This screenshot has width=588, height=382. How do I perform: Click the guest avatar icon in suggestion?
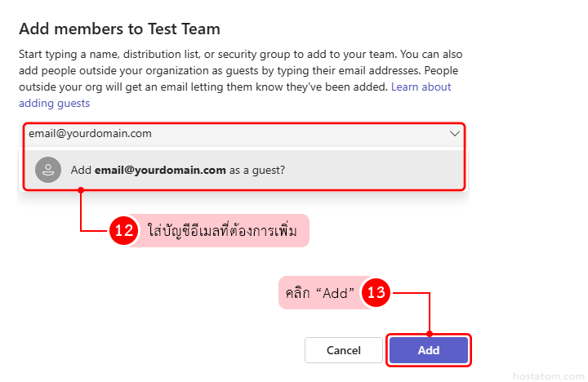(48, 170)
